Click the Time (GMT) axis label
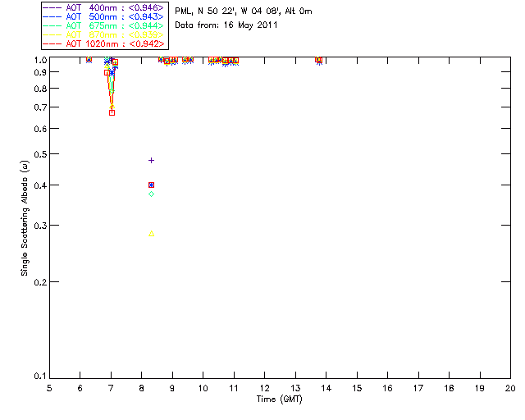The image size is (525, 420). pos(279,399)
